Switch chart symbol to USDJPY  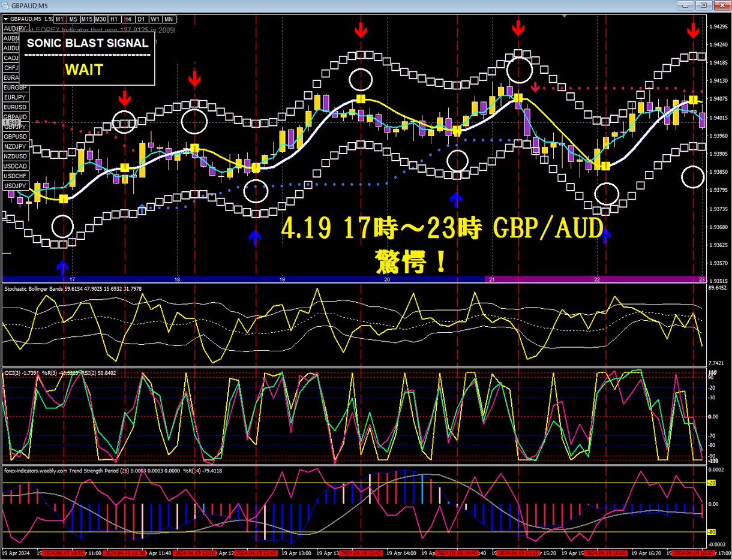click(16, 185)
